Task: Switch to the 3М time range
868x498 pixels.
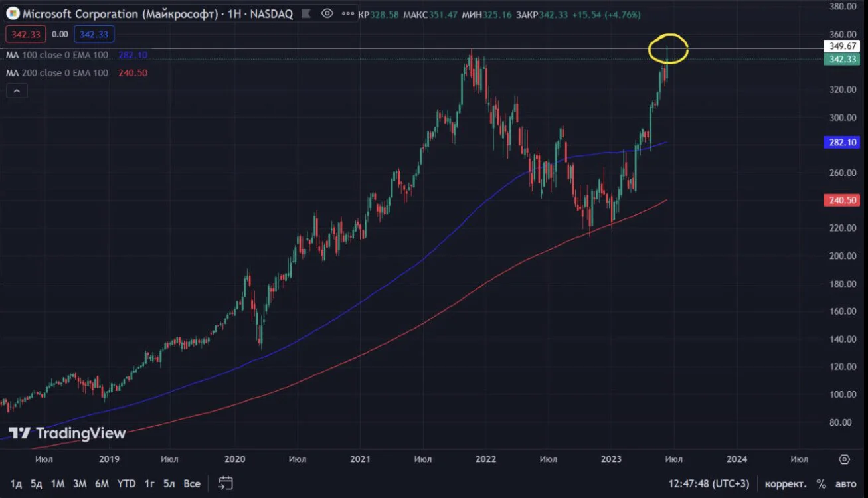Action: (80, 483)
